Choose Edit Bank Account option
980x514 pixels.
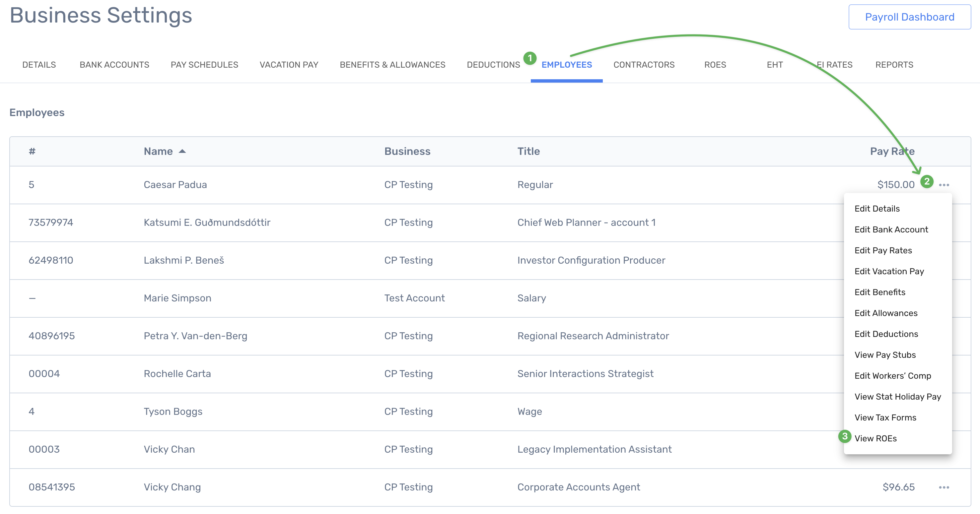click(x=891, y=229)
